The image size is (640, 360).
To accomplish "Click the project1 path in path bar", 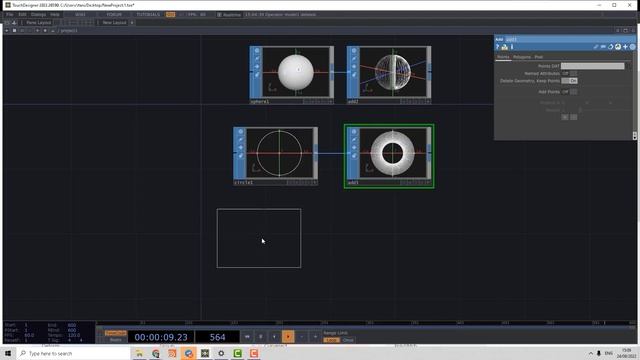I will [69, 31].
